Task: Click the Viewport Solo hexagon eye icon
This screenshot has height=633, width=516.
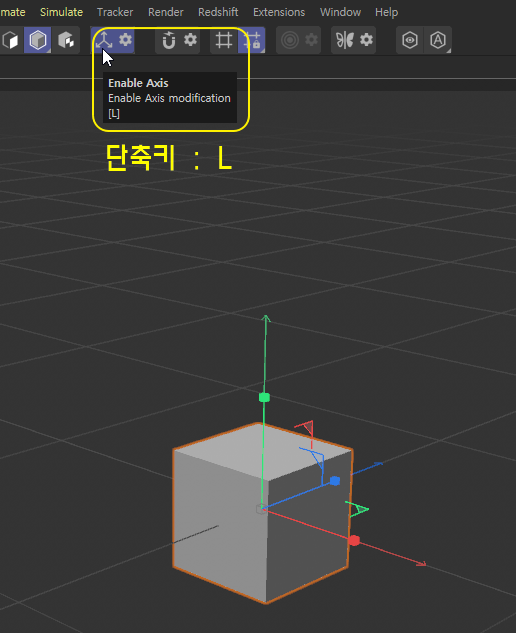Action: pyautogui.click(x=410, y=40)
